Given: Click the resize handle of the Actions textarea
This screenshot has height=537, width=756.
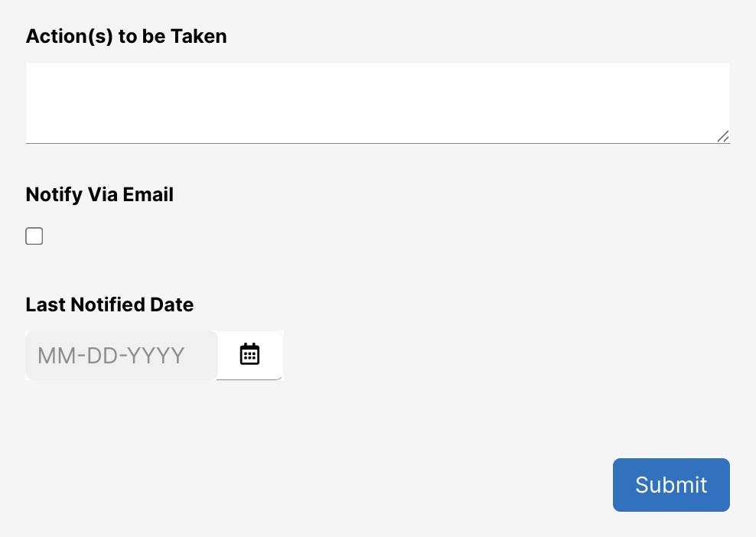Looking at the screenshot, I should tap(723, 137).
